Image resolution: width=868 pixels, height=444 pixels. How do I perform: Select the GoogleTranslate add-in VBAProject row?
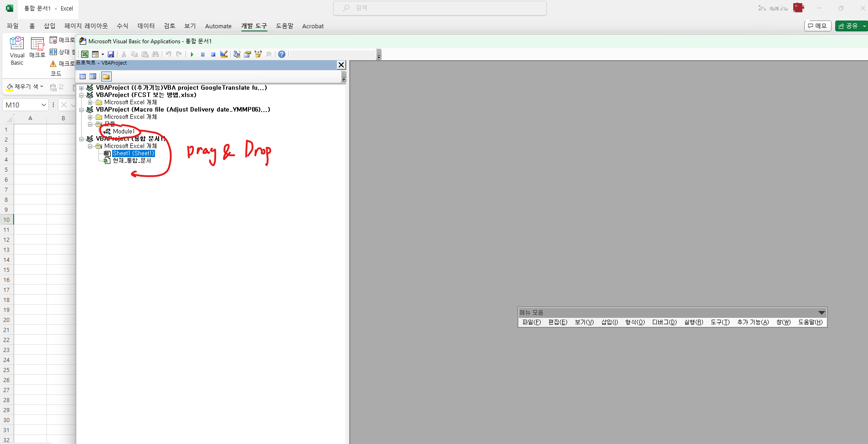(x=181, y=88)
